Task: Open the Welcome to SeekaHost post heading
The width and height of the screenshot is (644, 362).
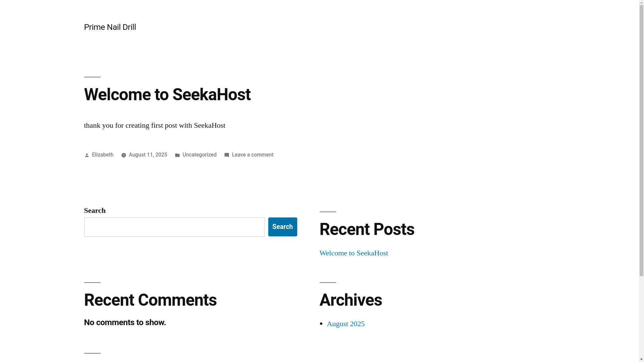Action: (x=167, y=95)
